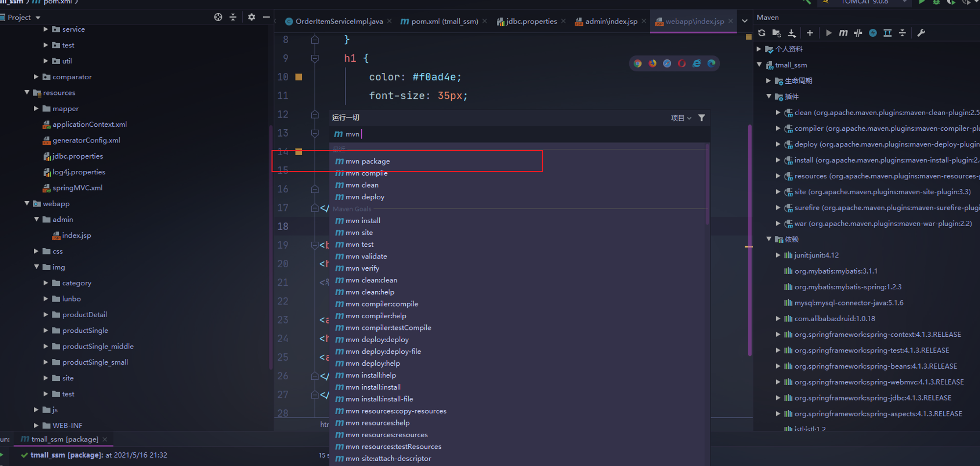The width and height of the screenshot is (980, 466).
Task: Click the #f0ad4e color value
Action: (434, 77)
